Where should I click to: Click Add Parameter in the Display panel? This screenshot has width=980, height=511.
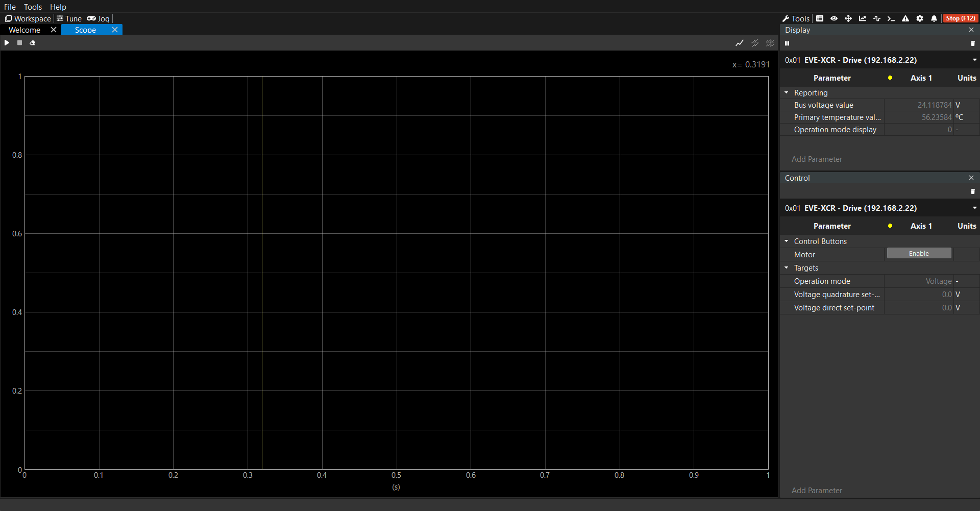[817, 159]
